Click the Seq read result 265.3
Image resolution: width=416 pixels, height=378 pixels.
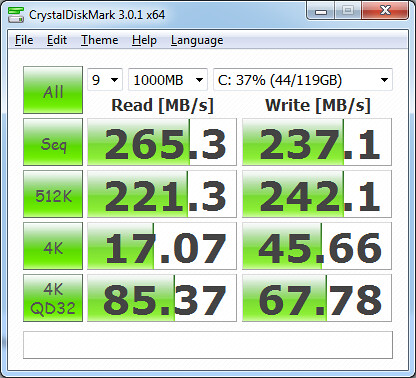pos(162,142)
